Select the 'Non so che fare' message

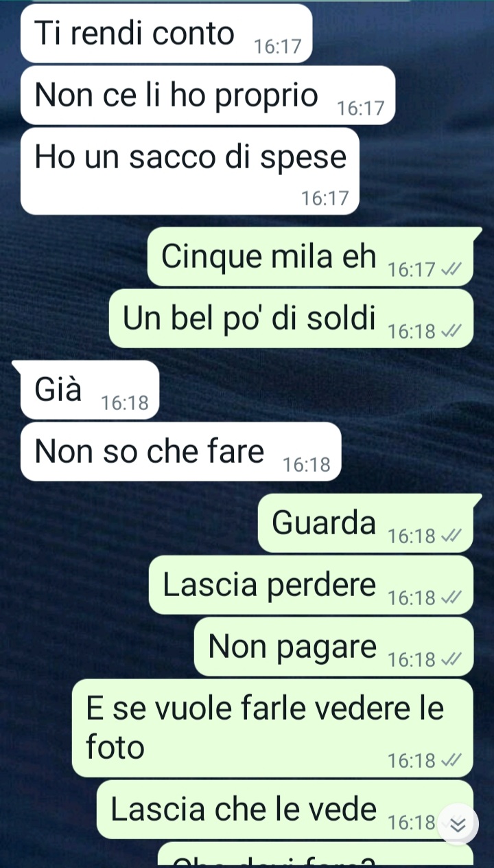click(181, 452)
